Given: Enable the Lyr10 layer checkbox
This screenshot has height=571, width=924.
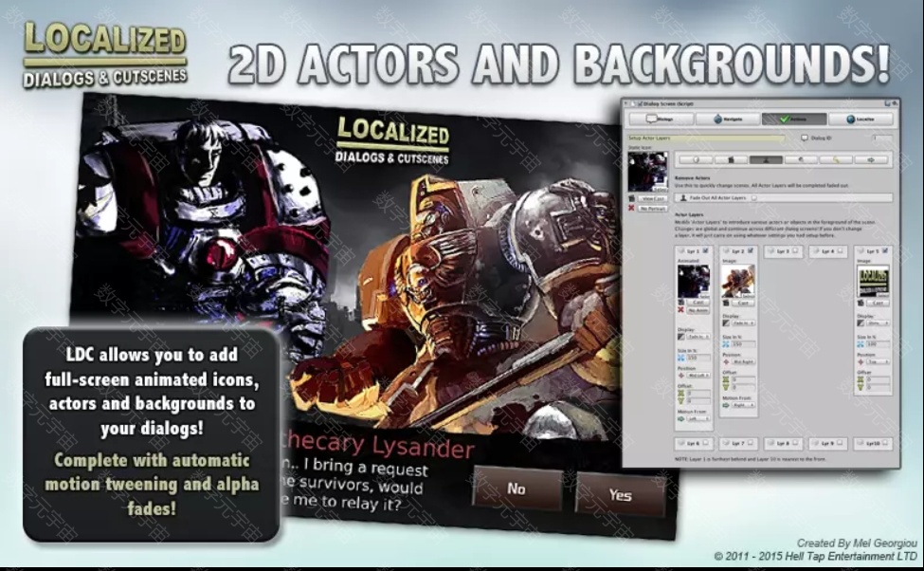Looking at the screenshot, I should pyautogui.click(x=884, y=443).
